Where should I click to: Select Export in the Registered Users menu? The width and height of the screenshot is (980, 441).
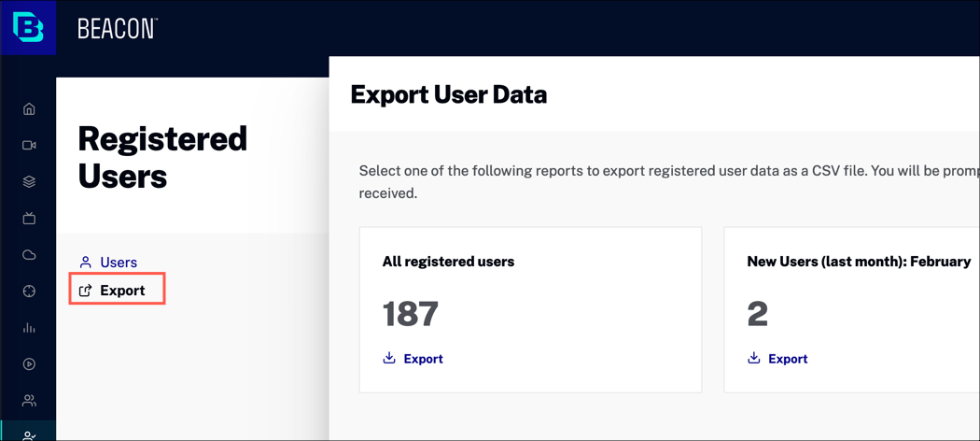click(121, 291)
